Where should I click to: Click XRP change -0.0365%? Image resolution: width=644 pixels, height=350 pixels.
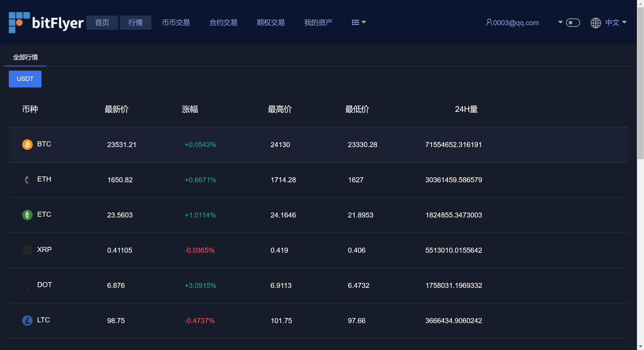(x=199, y=250)
